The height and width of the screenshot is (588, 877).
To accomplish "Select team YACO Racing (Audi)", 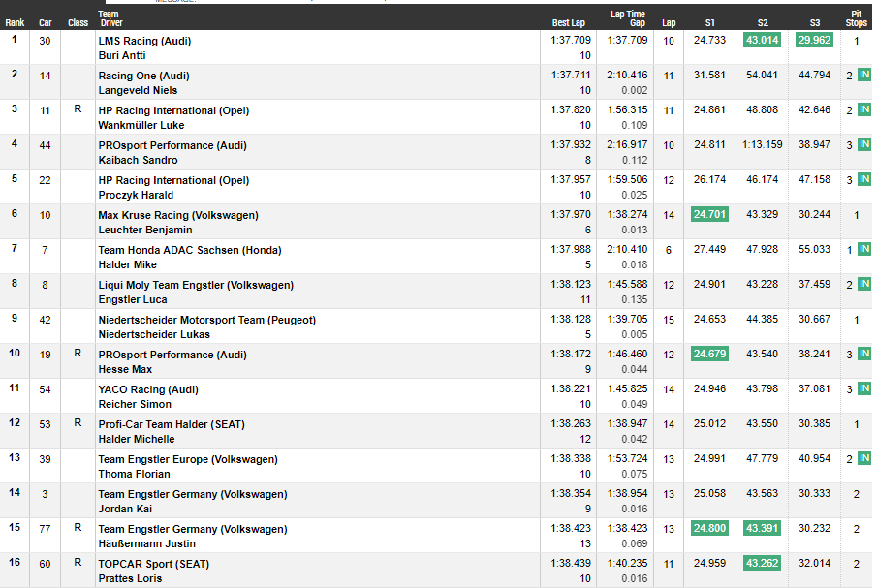I will click(148, 389).
